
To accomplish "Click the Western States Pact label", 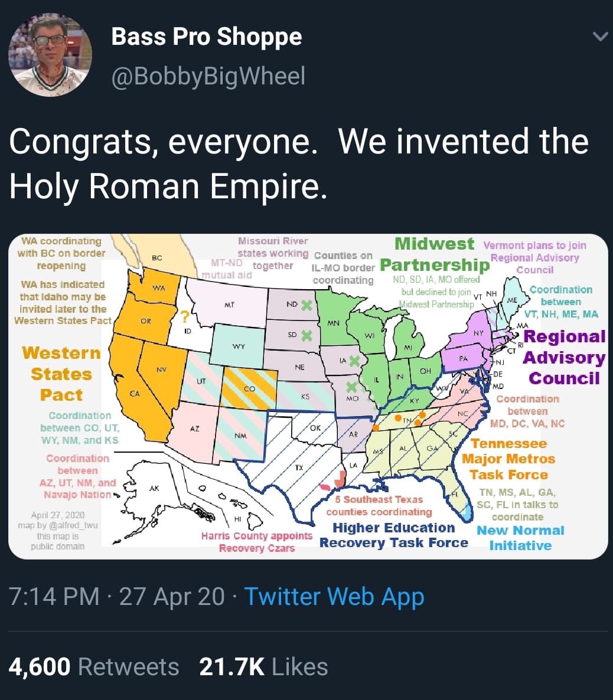I will pyautogui.click(x=61, y=374).
